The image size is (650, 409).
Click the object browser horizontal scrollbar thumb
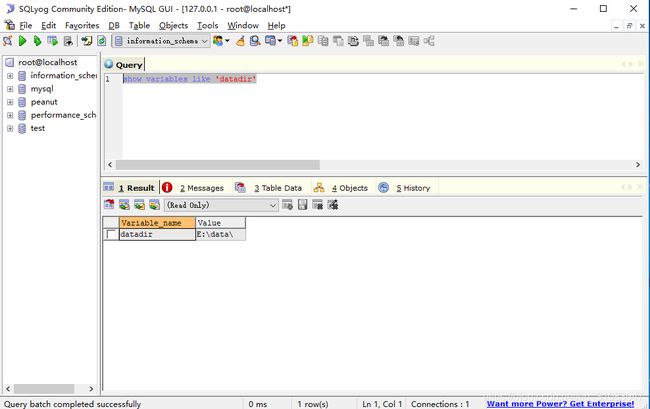[x=44, y=389]
